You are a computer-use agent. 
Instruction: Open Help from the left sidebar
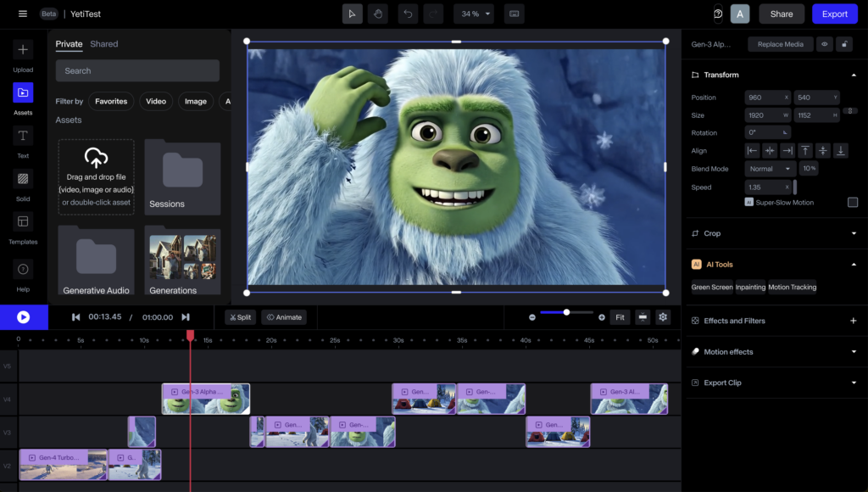point(23,276)
